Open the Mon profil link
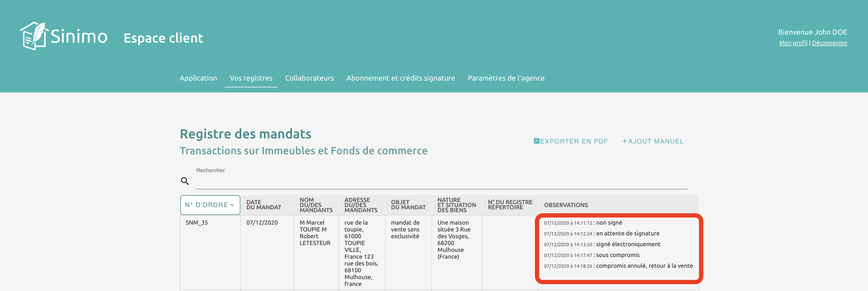868x291 pixels. click(x=793, y=43)
